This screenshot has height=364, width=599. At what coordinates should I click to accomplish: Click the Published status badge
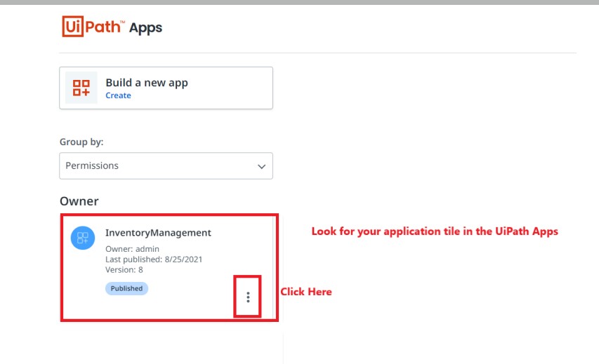click(x=126, y=288)
